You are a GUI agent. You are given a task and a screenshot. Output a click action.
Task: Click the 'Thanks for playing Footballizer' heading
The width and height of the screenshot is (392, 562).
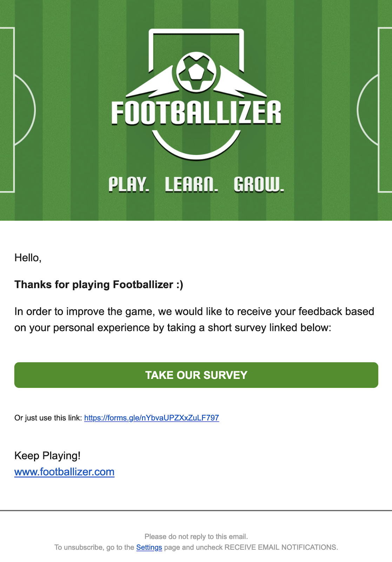[99, 285]
